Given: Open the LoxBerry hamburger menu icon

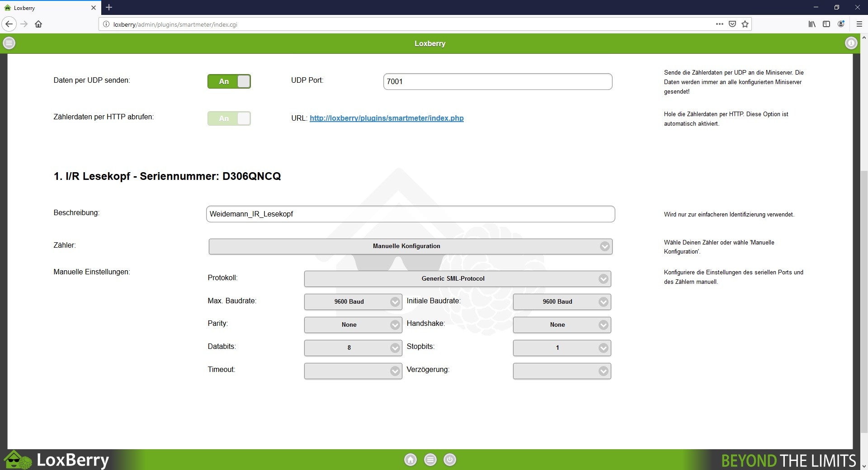Looking at the screenshot, I should pos(9,43).
